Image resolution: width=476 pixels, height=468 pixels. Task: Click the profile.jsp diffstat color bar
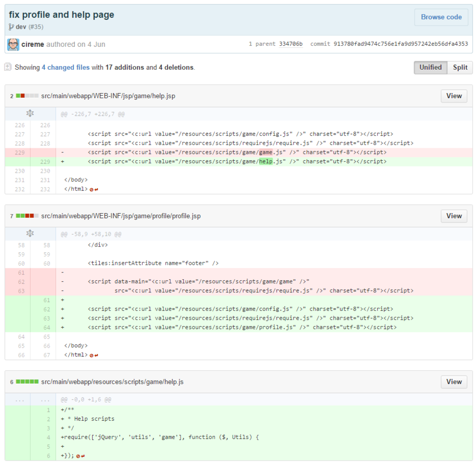[28, 216]
